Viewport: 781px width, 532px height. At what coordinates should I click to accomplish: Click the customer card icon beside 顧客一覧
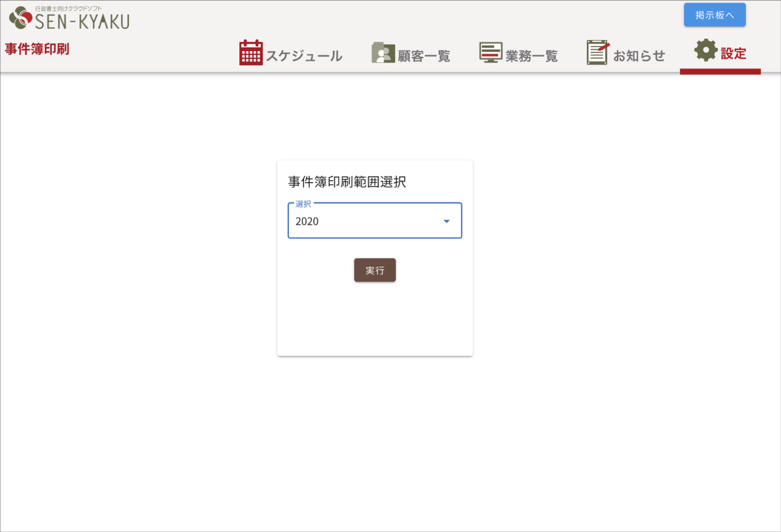[x=382, y=52]
